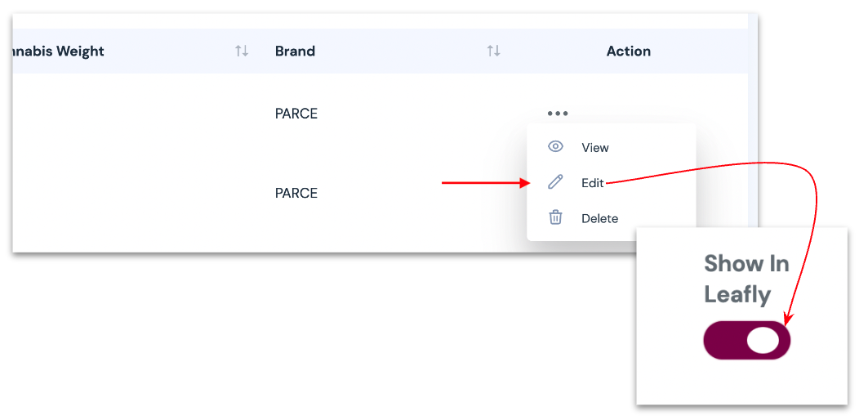The image size is (868, 420).
Task: Click the Brand column header text
Action: [x=295, y=51]
